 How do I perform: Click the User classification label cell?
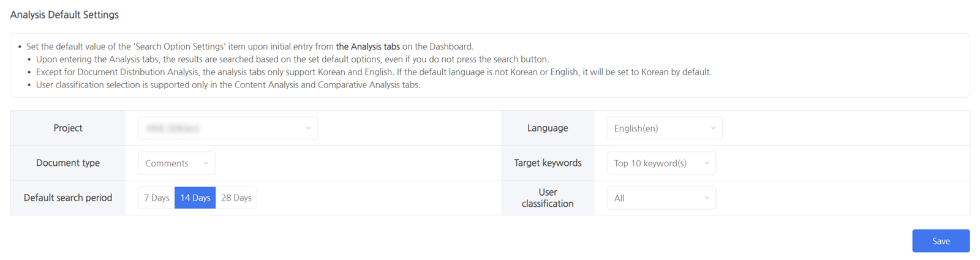[548, 198]
